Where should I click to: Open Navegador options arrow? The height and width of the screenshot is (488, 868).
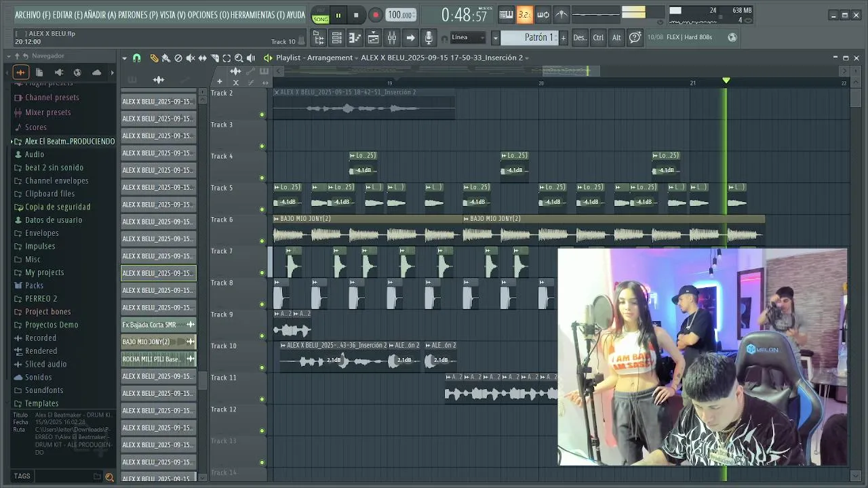click(8, 56)
